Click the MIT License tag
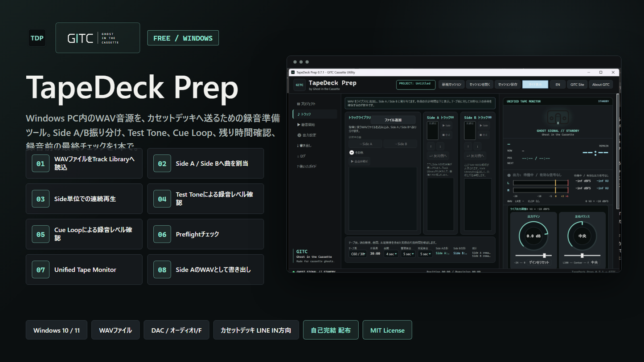The width and height of the screenshot is (644, 362). [387, 330]
